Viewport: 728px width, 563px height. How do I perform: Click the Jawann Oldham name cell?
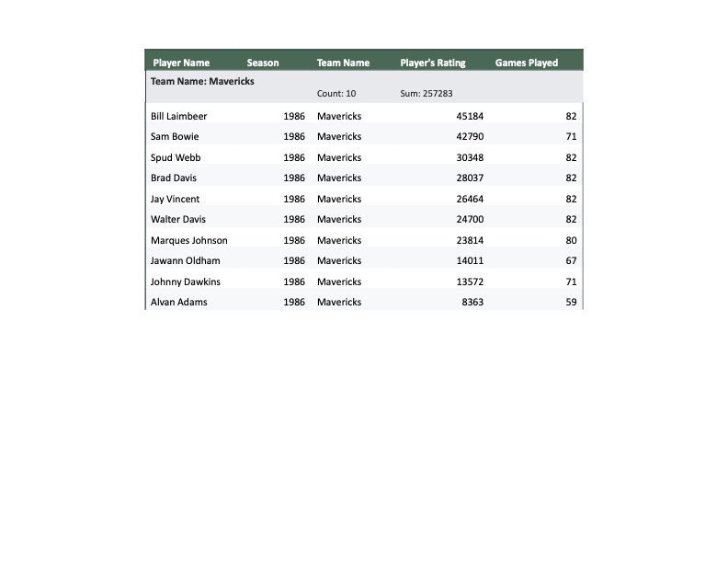pyautogui.click(x=186, y=260)
